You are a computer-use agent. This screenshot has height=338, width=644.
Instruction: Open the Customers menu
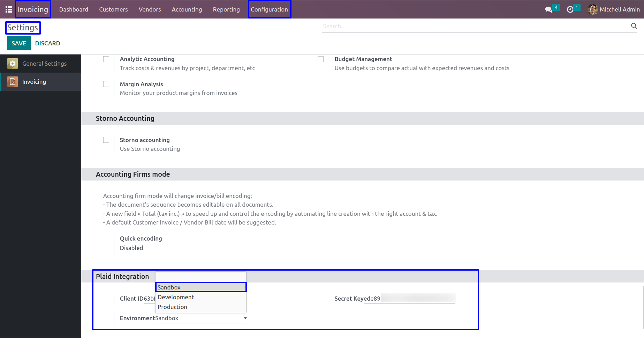113,9
